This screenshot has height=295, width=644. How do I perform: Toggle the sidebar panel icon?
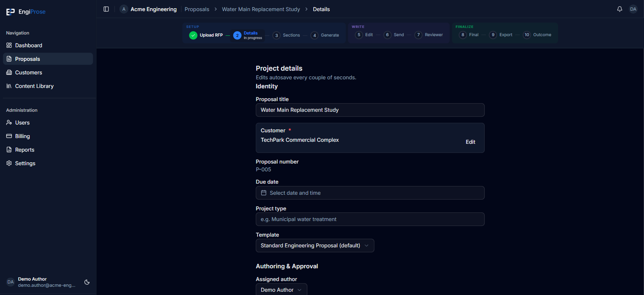[106, 9]
